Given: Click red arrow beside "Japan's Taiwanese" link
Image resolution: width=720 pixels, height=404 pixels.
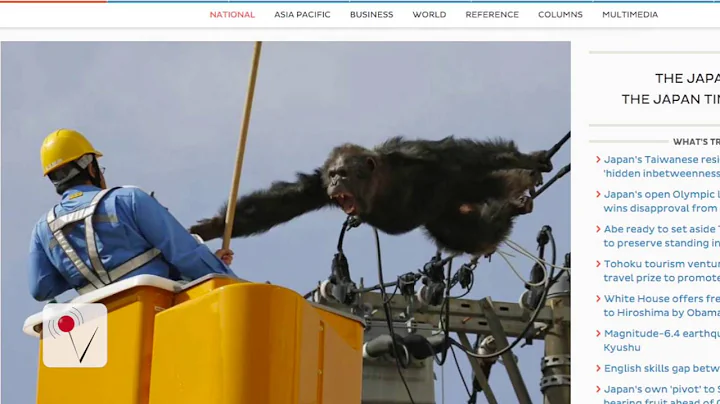Looking at the screenshot, I should coord(598,159).
